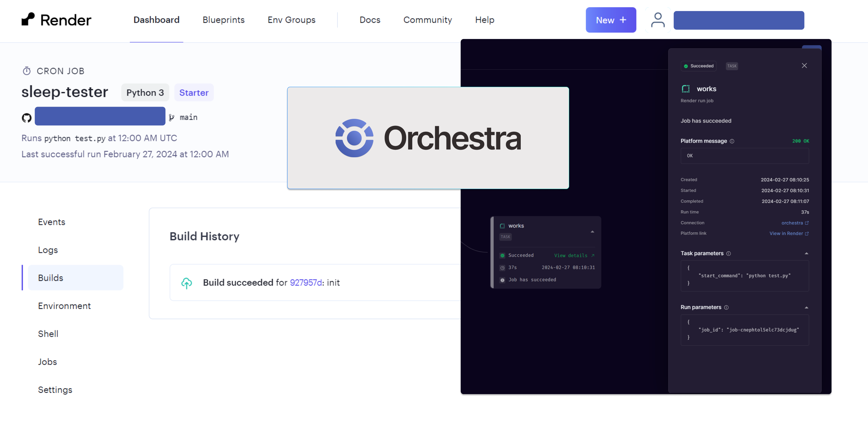
Task: Click the Build succeeded row
Action: [x=315, y=283]
